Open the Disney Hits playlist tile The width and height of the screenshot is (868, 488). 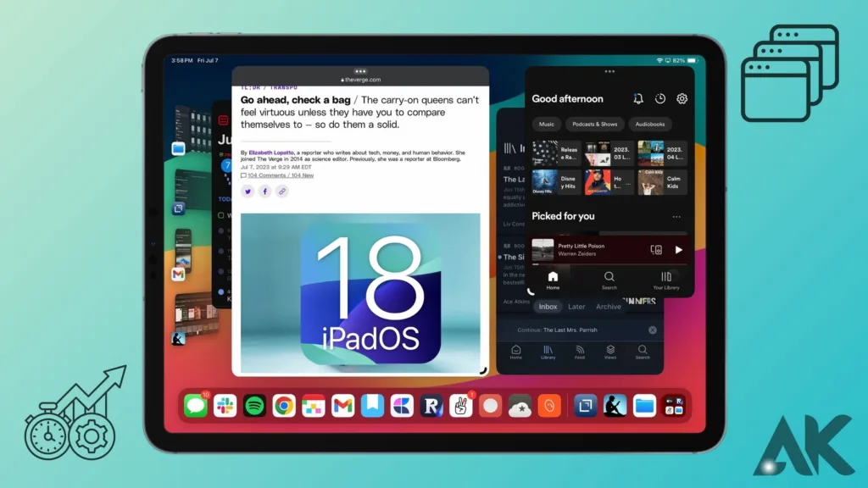pyautogui.click(x=556, y=182)
